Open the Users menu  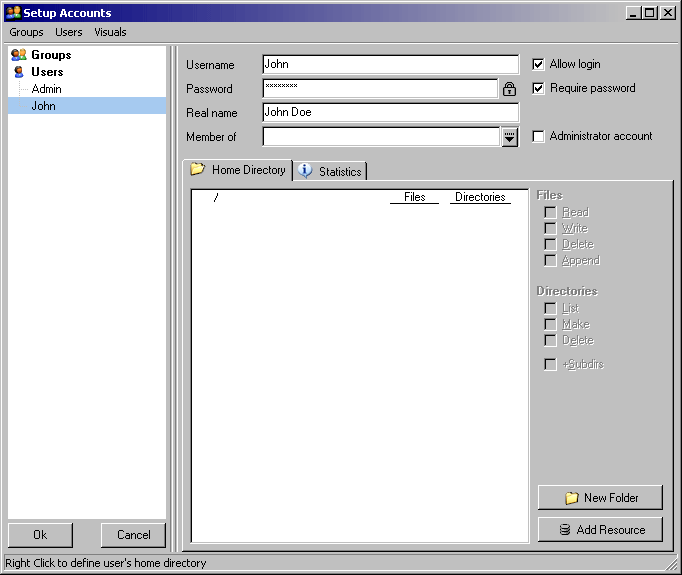69,32
